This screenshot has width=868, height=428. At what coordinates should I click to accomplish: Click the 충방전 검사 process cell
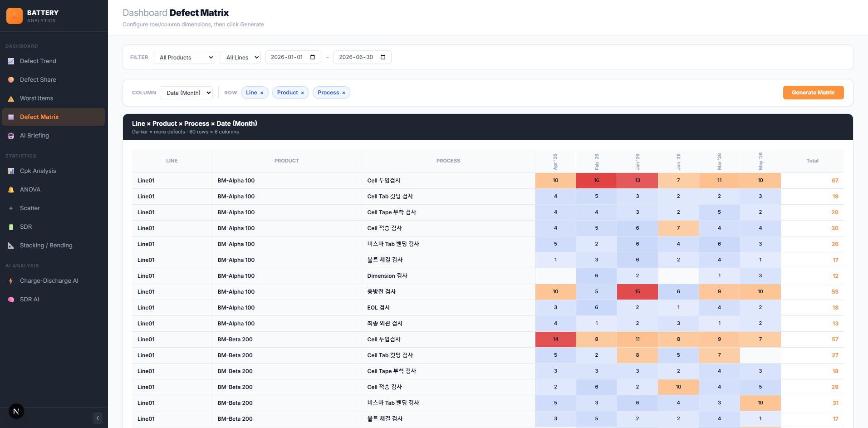pyautogui.click(x=448, y=292)
